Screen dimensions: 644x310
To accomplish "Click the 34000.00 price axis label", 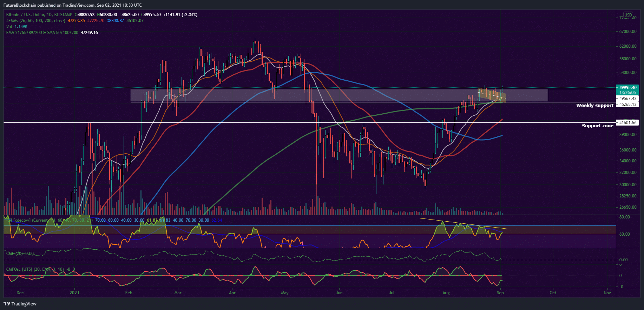I will tap(628, 161).
